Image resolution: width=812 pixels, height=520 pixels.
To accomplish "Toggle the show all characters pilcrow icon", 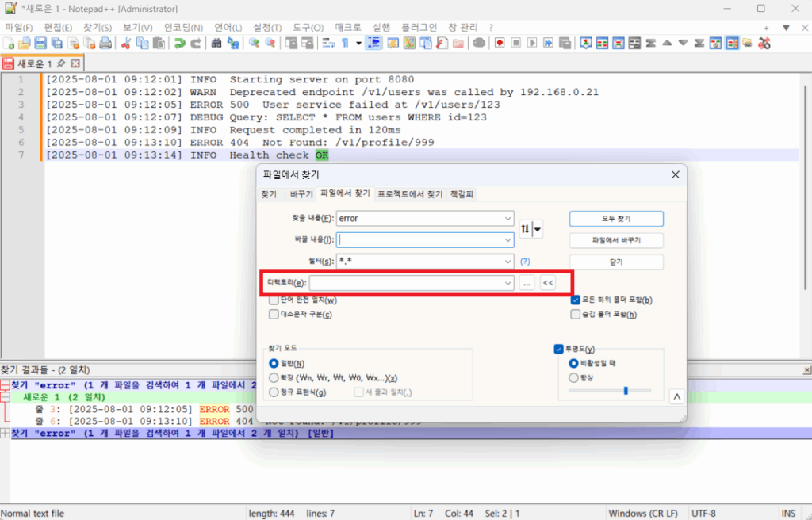I will click(346, 43).
